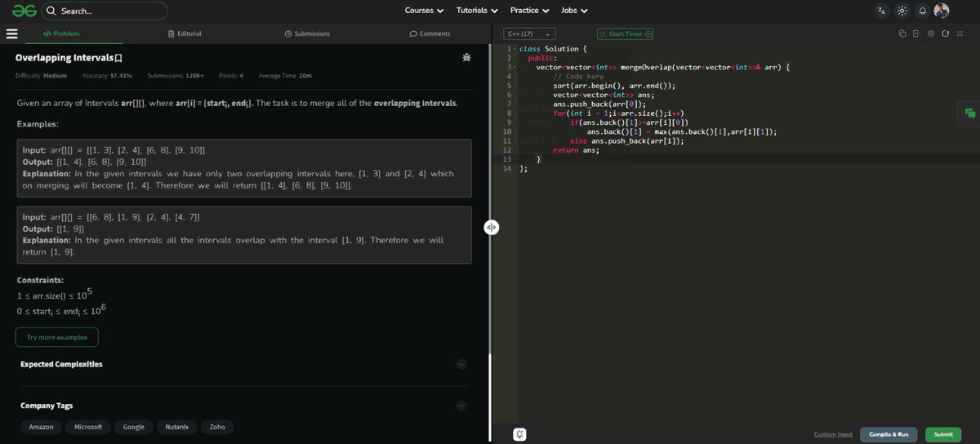
Task: Select the Amazon company tag
Action: [x=41, y=427]
